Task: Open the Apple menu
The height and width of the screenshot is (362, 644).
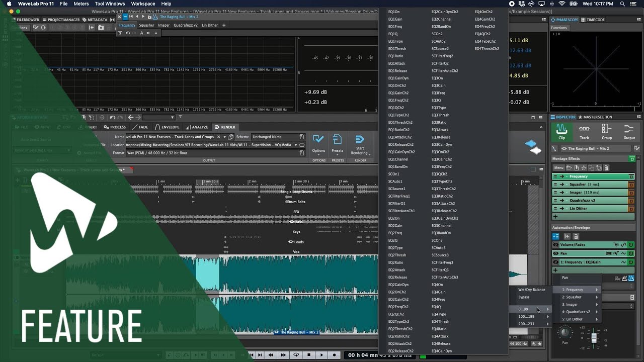Action: click(x=9, y=4)
